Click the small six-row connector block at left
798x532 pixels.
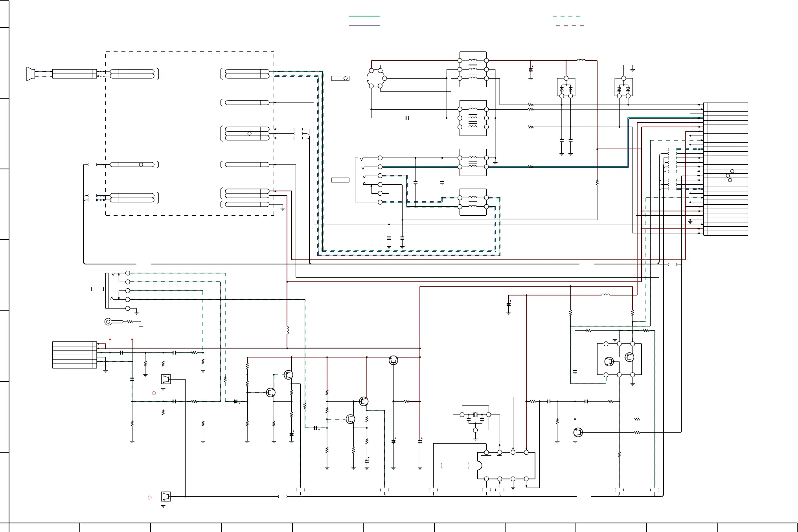click(74, 355)
